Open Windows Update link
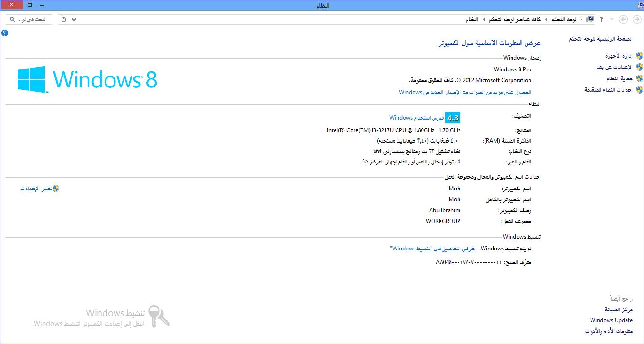 pyautogui.click(x=611, y=320)
